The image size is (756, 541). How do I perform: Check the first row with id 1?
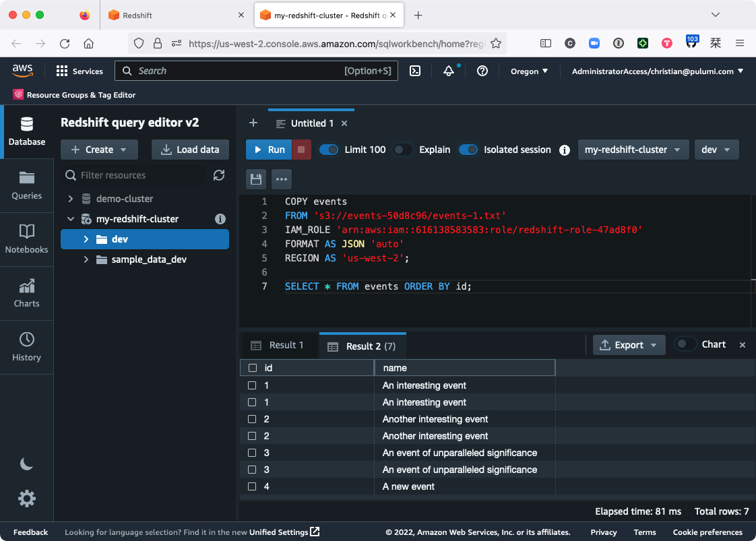252,385
